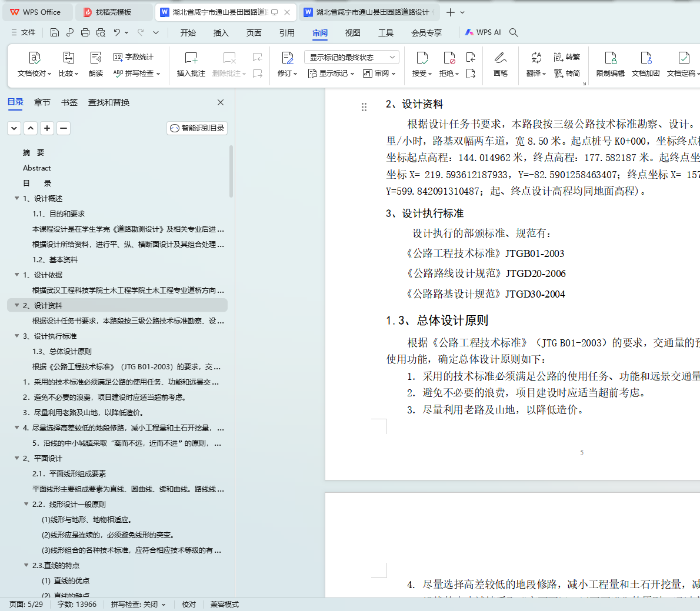The width and height of the screenshot is (700, 611).
Task: Click outline promote up-arrow button
Action: (31, 128)
